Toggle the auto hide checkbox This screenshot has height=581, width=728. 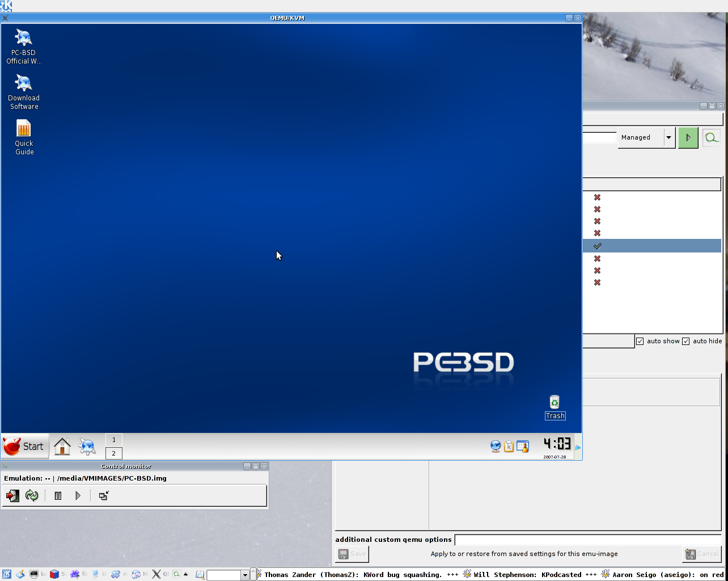[685, 341]
